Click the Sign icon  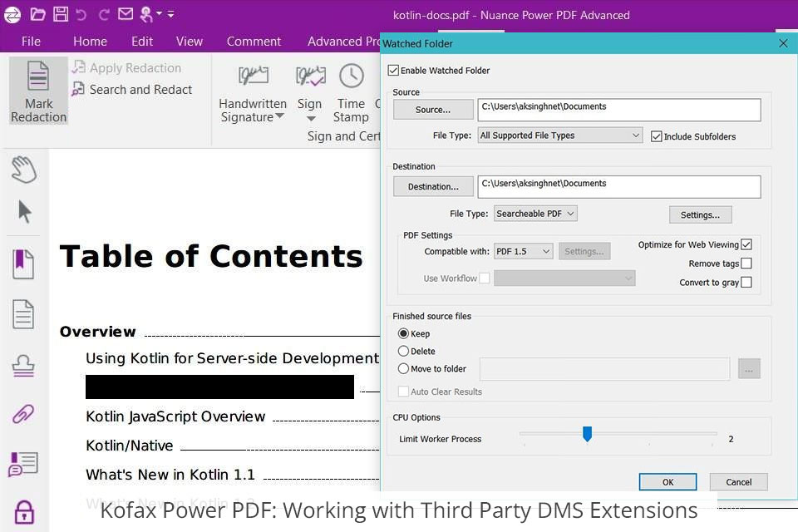point(310,76)
